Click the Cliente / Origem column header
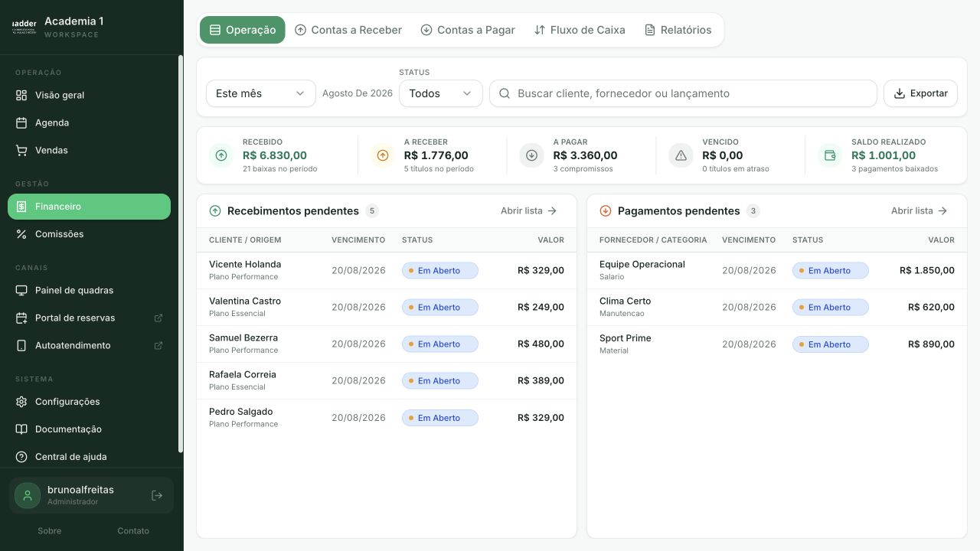This screenshot has width=980, height=551. pos(245,240)
